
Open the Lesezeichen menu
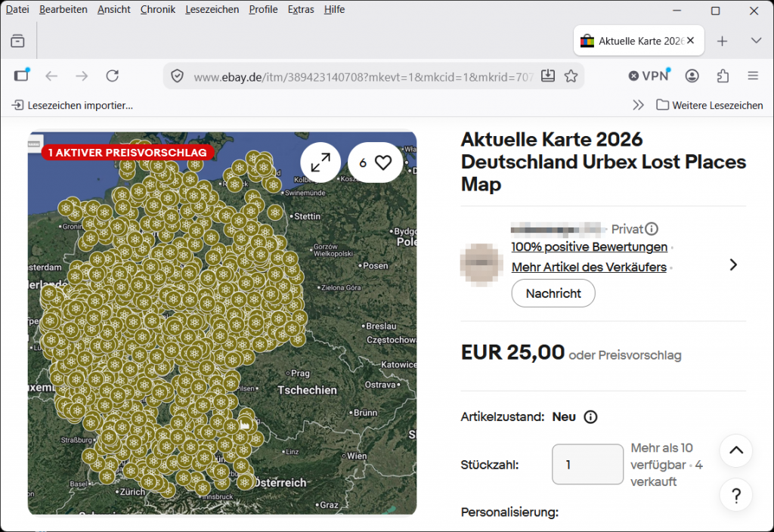click(212, 9)
